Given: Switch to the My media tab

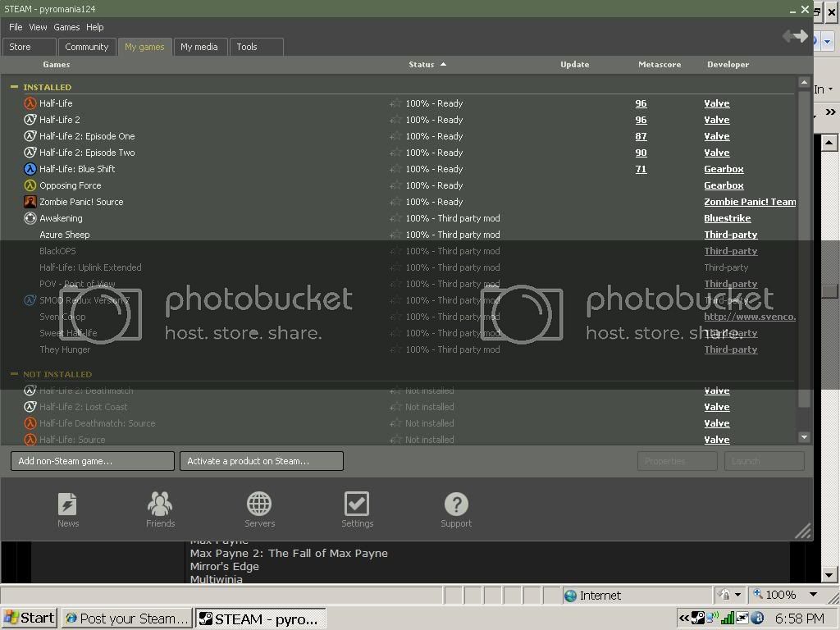Looking at the screenshot, I should click(199, 47).
